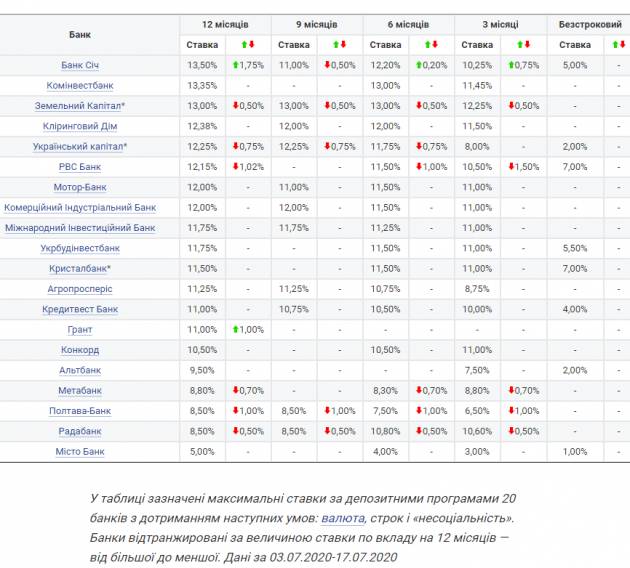The image size is (630, 568).
Task: Select Місто Банк 3-month rate 3,00%
Action: tap(477, 452)
